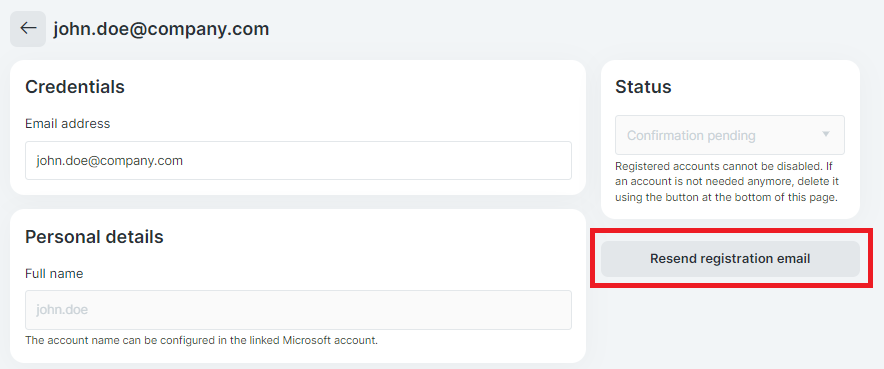Click john.doe@company.com text inside the email box

click(x=109, y=161)
